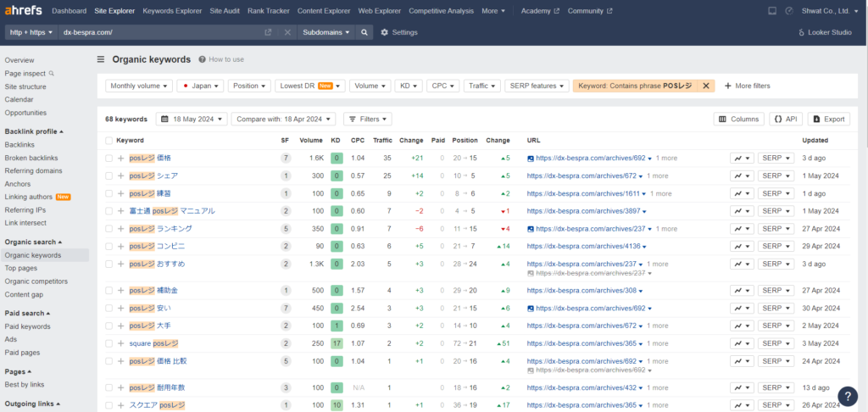Screen dimensions: 868x412
Task: Open the Columns button
Action: [x=738, y=120]
